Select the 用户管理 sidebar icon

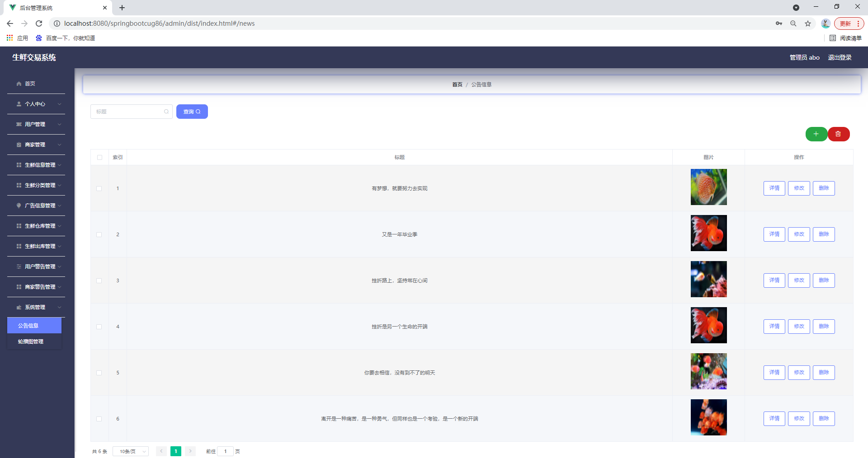click(19, 124)
